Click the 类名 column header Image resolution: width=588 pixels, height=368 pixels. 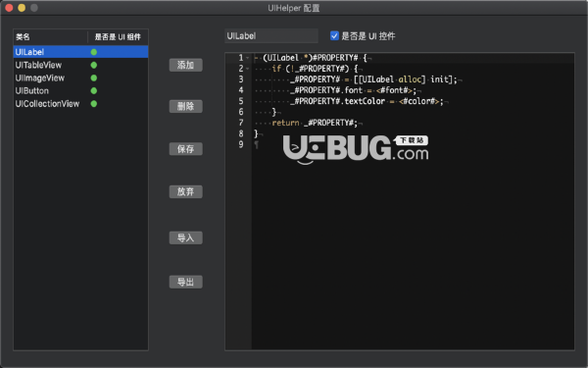click(x=50, y=37)
